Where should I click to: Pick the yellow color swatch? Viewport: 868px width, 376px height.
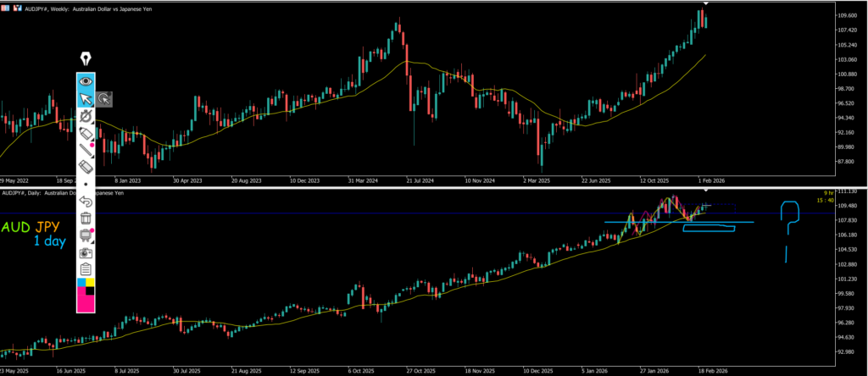tap(90, 283)
